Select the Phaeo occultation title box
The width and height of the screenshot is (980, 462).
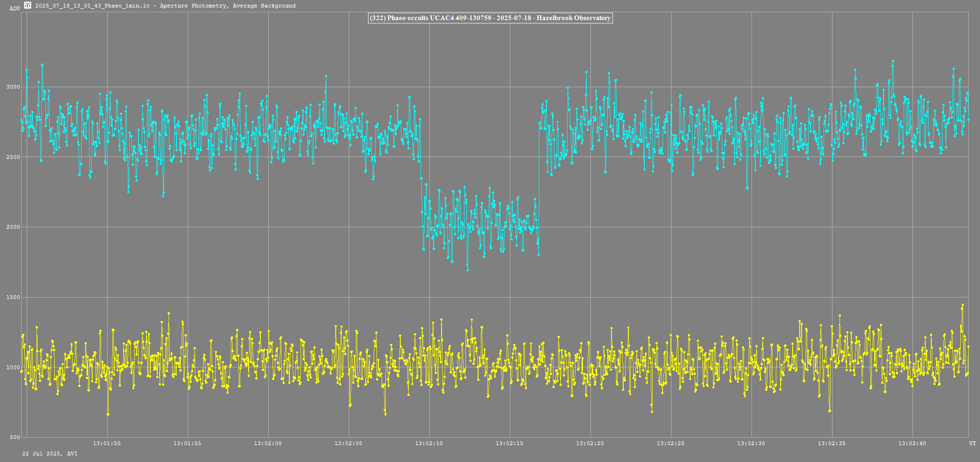(490, 18)
